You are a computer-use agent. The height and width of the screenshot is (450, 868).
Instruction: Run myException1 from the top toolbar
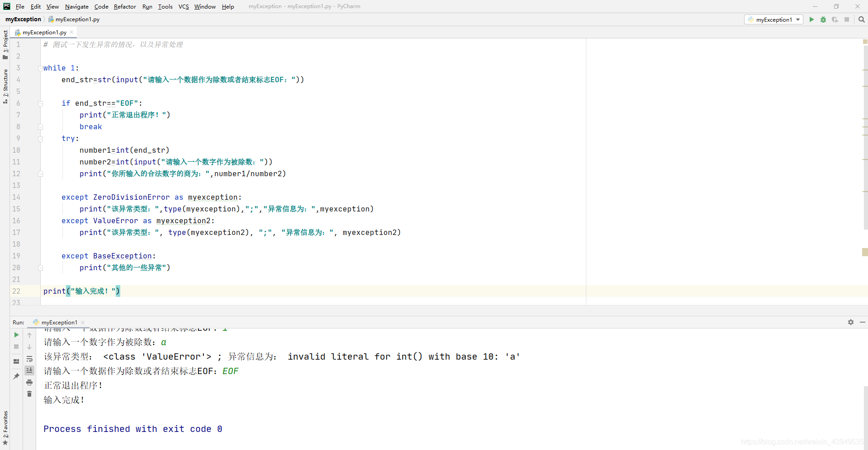point(811,19)
